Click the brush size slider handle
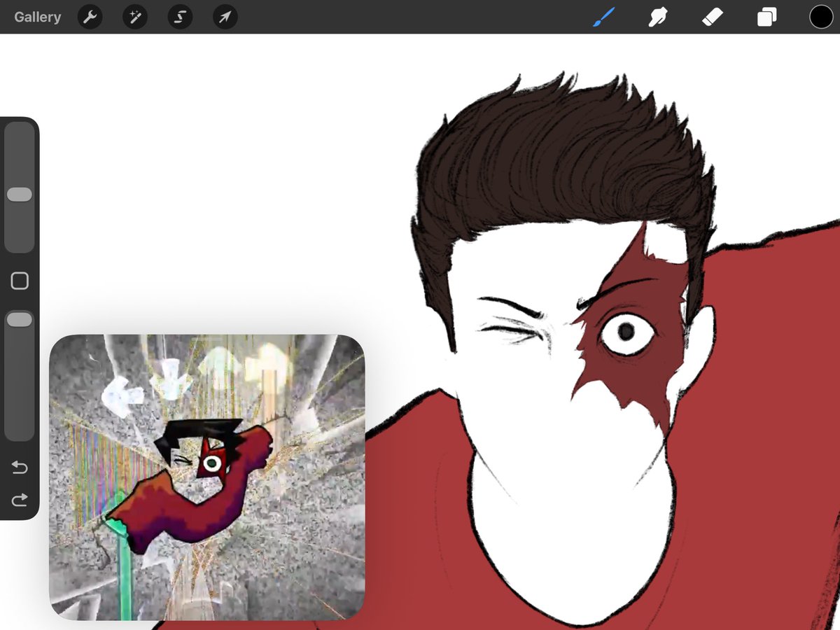Image resolution: width=840 pixels, height=630 pixels. click(x=20, y=195)
